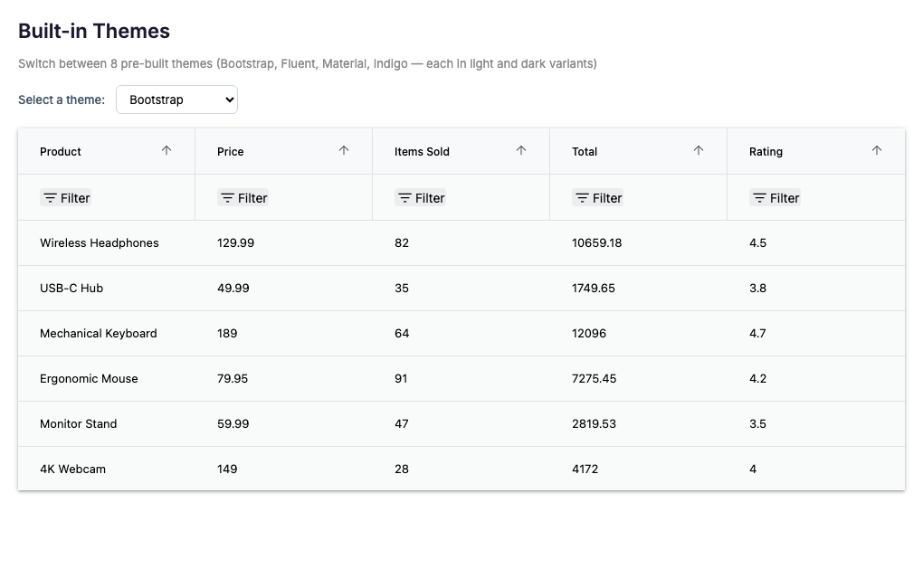Viewport: 923px width, 588px height.
Task: Open the Product column filter chip
Action: [x=66, y=198]
